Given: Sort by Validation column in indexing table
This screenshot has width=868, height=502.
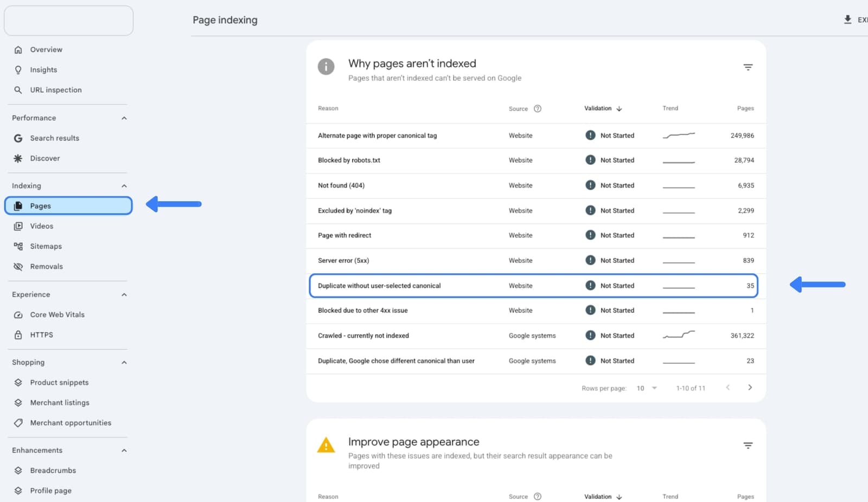Looking at the screenshot, I should point(603,108).
